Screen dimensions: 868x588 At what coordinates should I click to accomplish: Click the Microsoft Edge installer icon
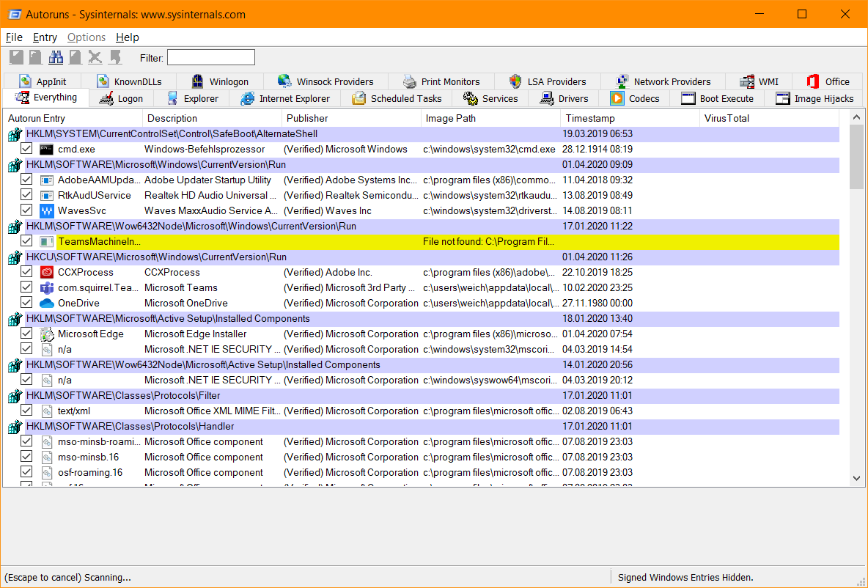[46, 334]
